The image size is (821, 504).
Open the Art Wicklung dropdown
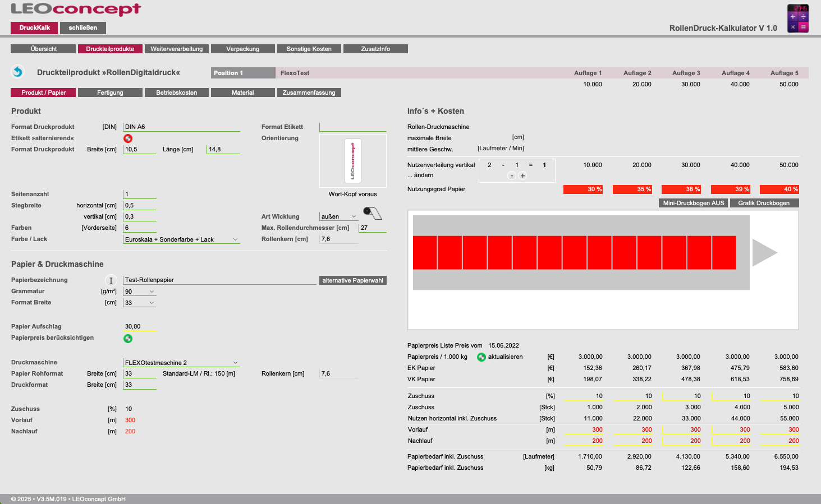pos(339,216)
